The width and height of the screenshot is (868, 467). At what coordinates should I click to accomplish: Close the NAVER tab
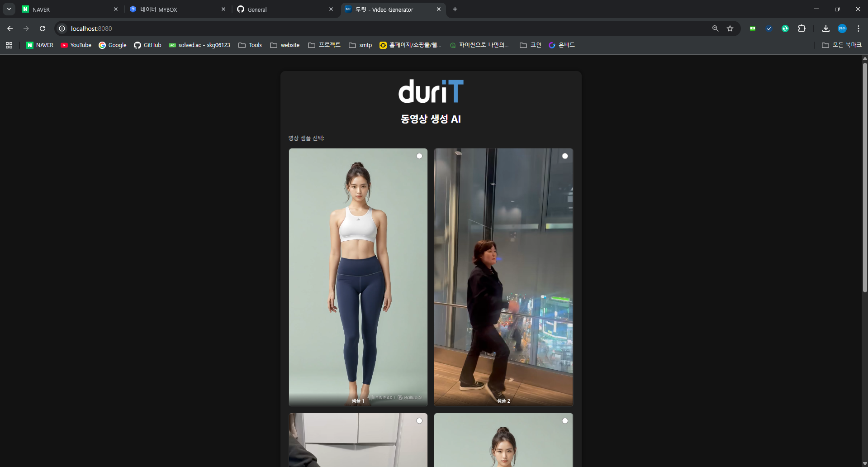pos(116,9)
